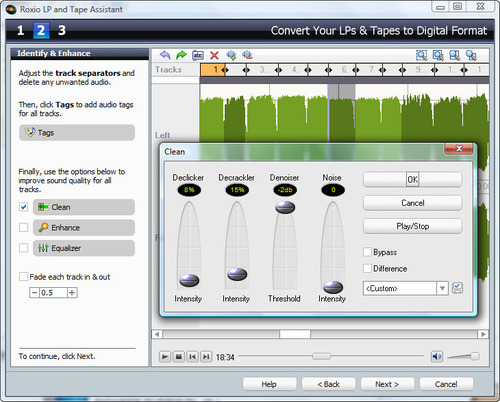Image resolution: width=500 pixels, height=402 pixels.
Task: Click the Noise intensity slider knob
Action: 333,287
